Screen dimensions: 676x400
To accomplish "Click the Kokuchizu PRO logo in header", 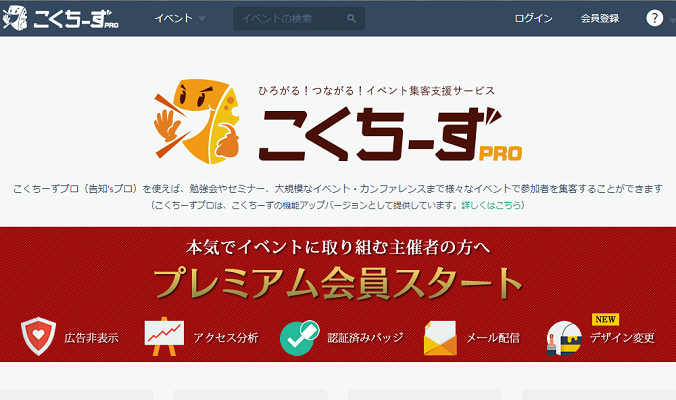I will [60, 18].
